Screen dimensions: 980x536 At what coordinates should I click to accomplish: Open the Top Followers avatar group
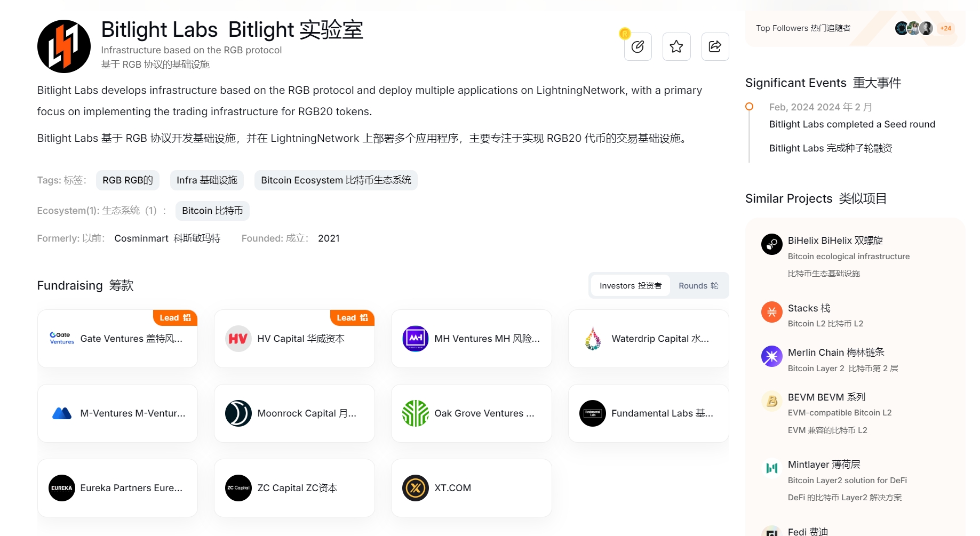pyautogui.click(x=914, y=28)
